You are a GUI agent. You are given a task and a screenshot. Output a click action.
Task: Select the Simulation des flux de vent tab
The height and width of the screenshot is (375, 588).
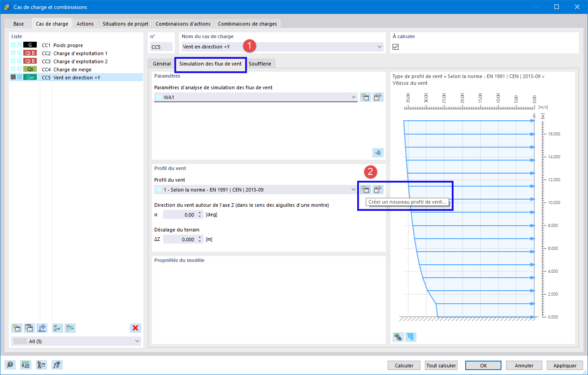[211, 64]
